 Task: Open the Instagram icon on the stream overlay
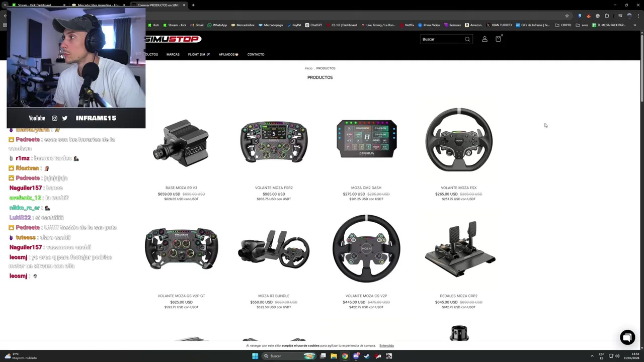click(54, 118)
